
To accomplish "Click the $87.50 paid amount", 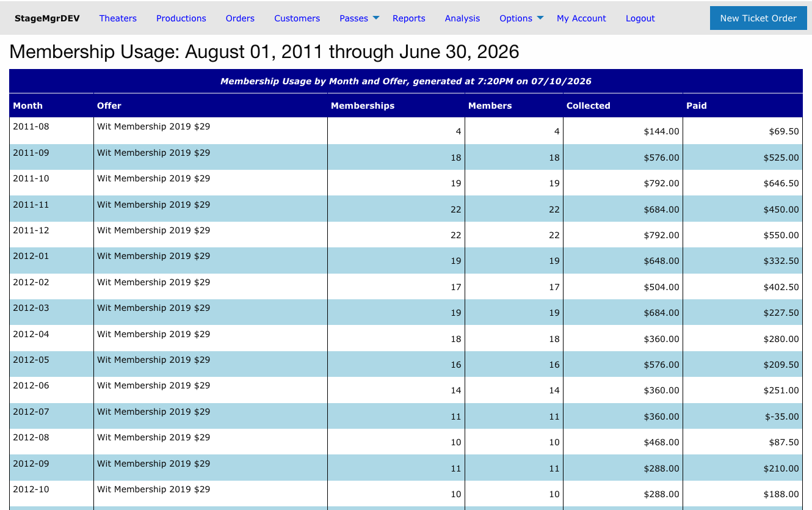I will click(784, 442).
